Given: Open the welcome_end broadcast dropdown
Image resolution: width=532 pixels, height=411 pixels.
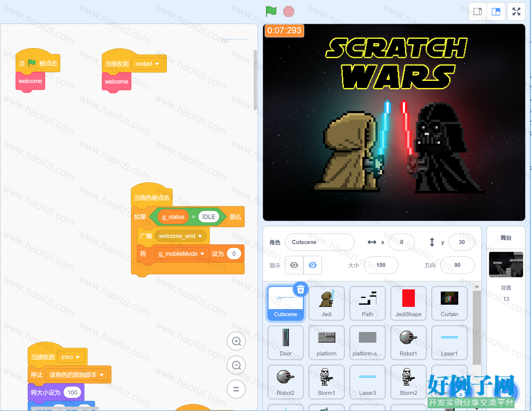Looking at the screenshot, I should 181,236.
